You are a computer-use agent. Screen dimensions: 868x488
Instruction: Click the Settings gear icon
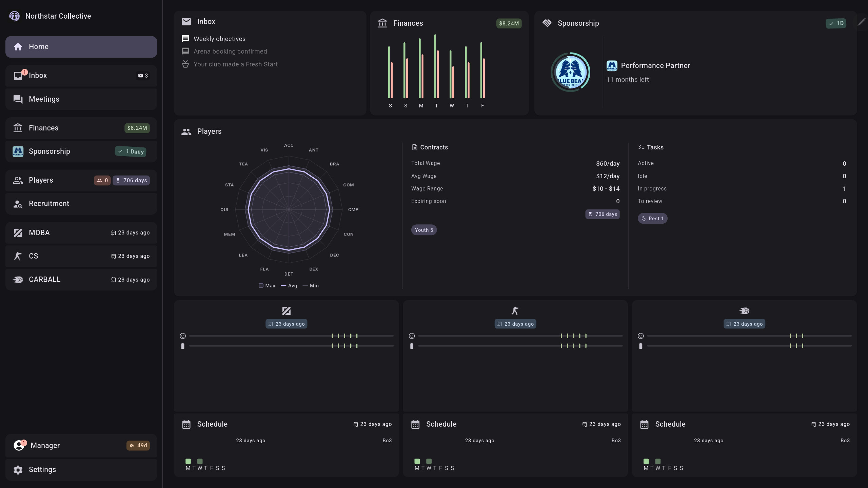tap(18, 470)
